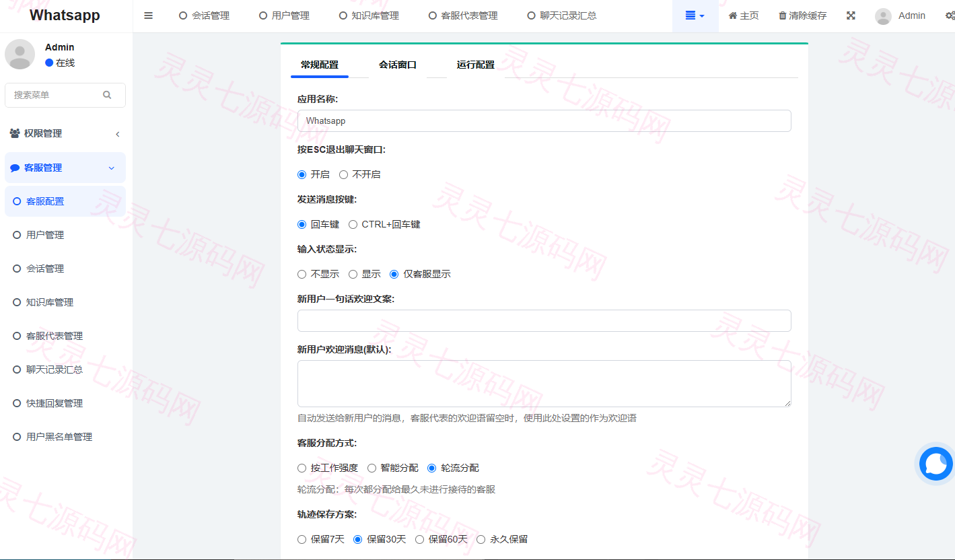The width and height of the screenshot is (955, 560).
Task: Click the Whatsapp logo title
Action: [65, 15]
